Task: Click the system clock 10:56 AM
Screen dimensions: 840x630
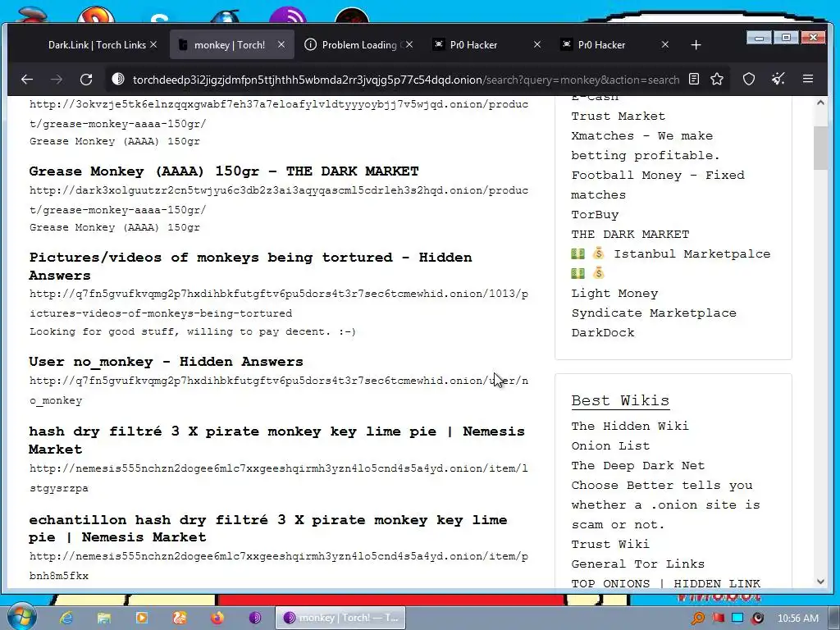Action: pos(797,619)
